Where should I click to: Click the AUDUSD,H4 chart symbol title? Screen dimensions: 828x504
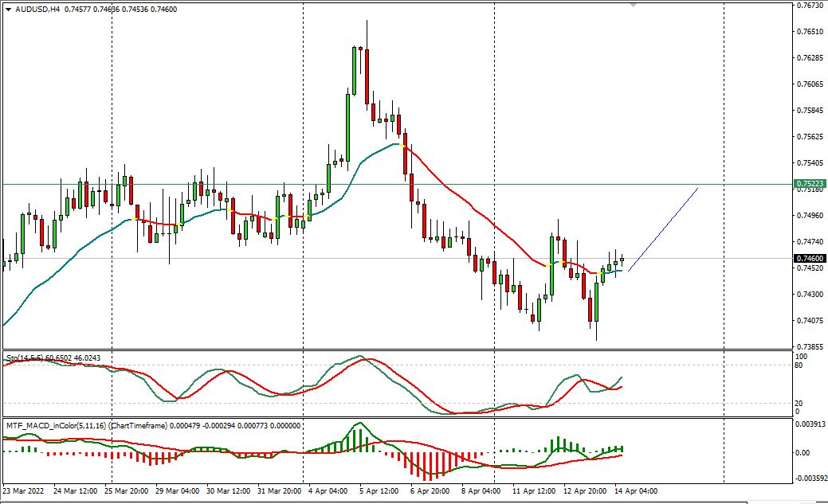[x=37, y=10]
